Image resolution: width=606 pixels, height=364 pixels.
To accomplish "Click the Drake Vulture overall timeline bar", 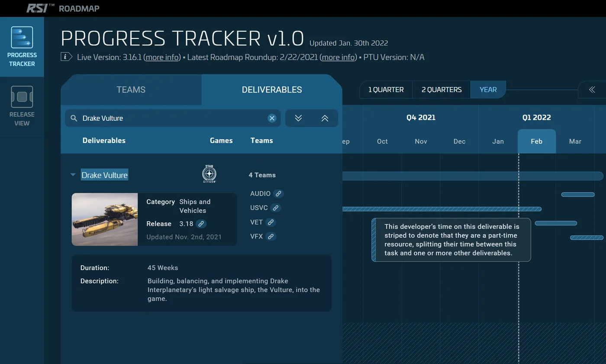I will [x=473, y=176].
